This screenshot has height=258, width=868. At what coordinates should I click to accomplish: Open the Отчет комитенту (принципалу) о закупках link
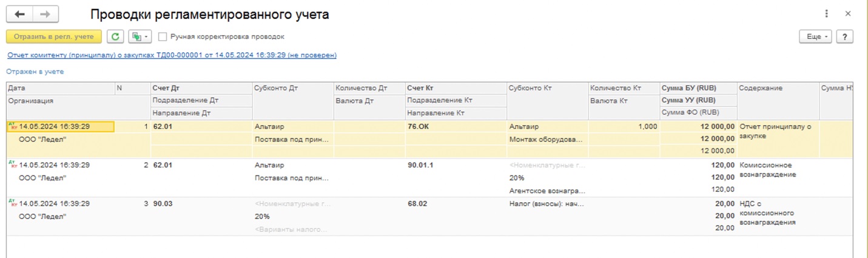point(172,55)
